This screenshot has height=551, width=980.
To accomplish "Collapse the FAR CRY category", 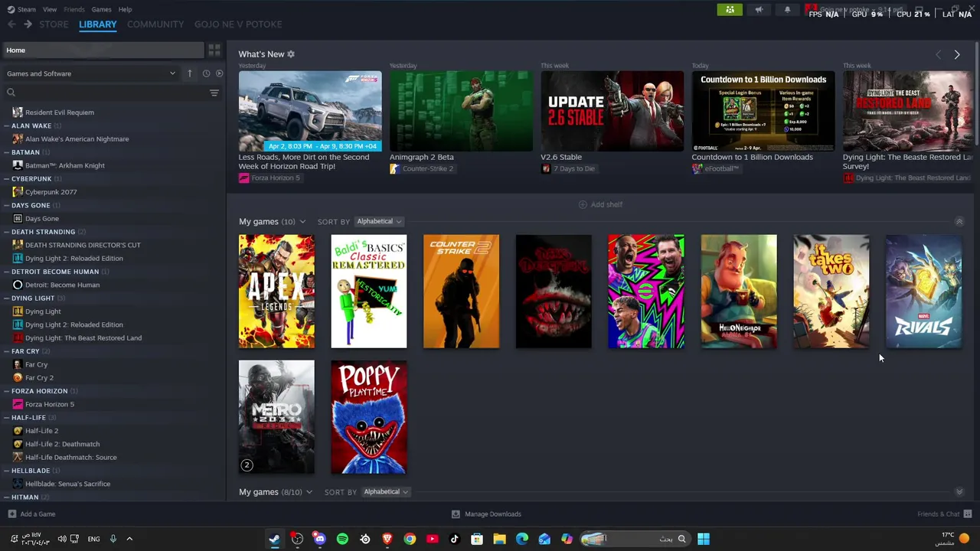I will point(6,351).
